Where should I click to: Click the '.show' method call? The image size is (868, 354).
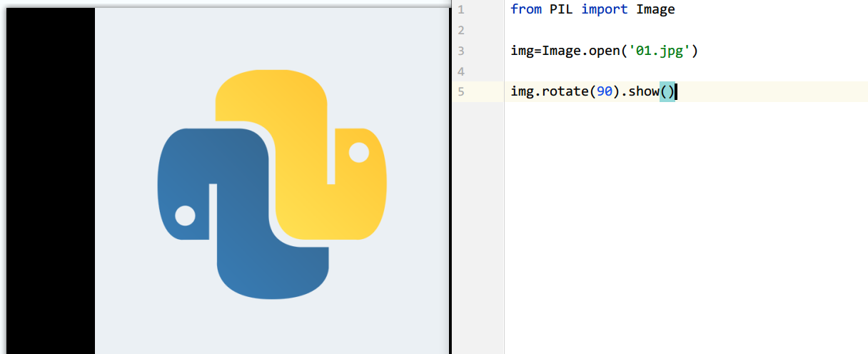640,92
